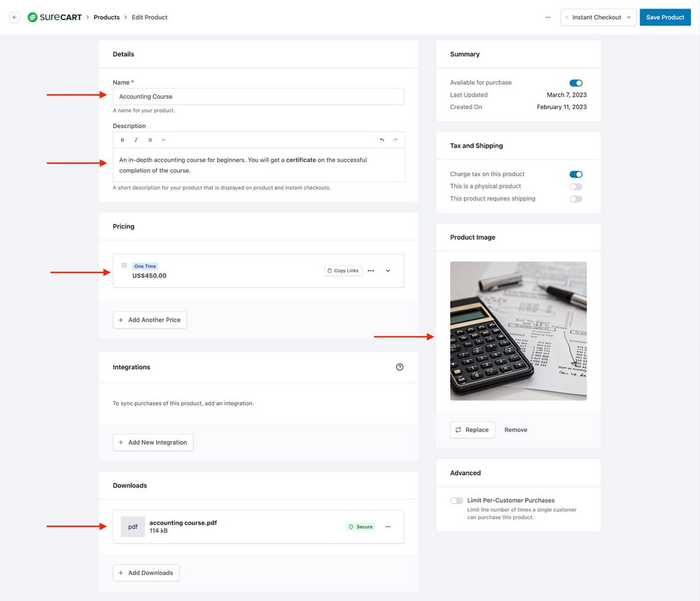Screen dimensions: 700x601
Task: Open more options for the US$450.00 price
Action: (x=370, y=270)
